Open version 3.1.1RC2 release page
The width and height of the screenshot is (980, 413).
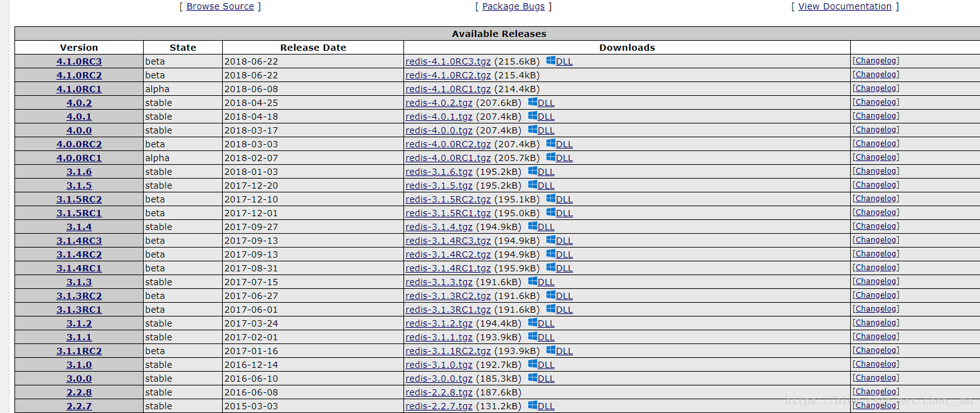pos(79,351)
